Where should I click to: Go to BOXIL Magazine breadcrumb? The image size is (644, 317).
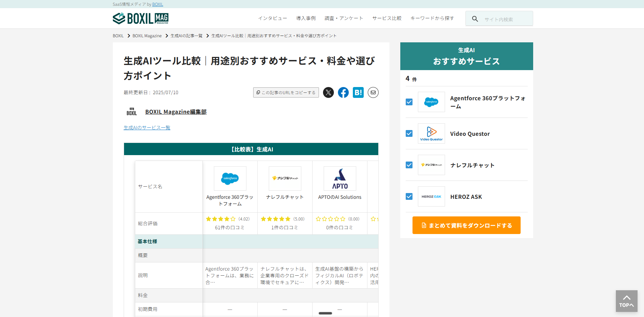pos(147,36)
